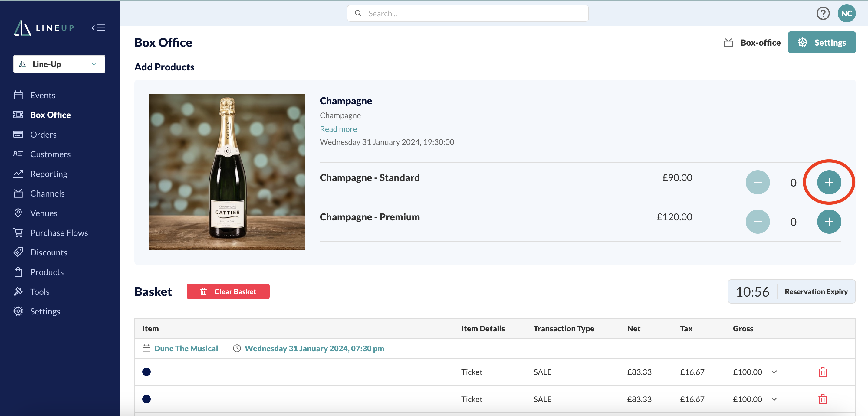The image size is (868, 416).
Task: Click the Reporting chart icon
Action: [x=18, y=174]
